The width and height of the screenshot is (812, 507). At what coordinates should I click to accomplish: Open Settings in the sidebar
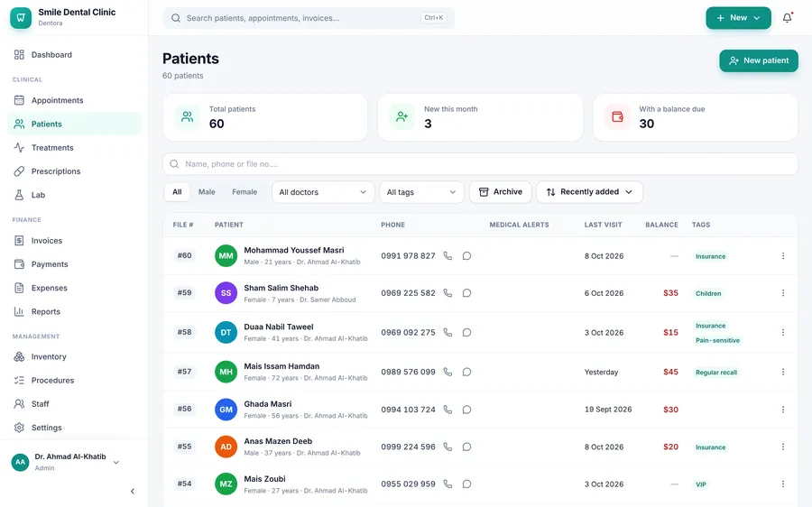pos(74,428)
